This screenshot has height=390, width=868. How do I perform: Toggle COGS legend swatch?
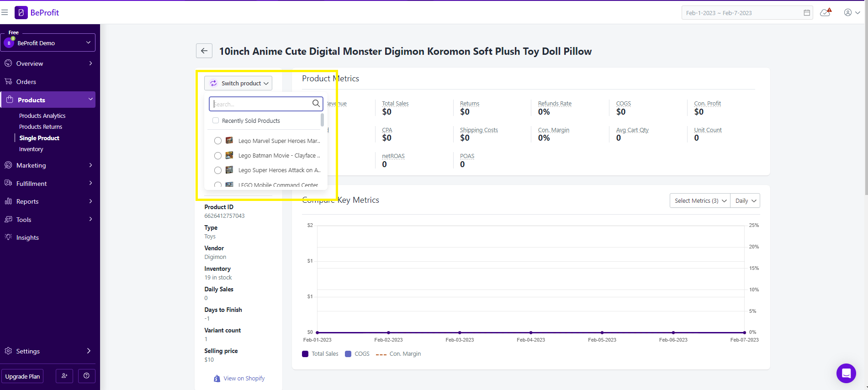[x=348, y=354]
